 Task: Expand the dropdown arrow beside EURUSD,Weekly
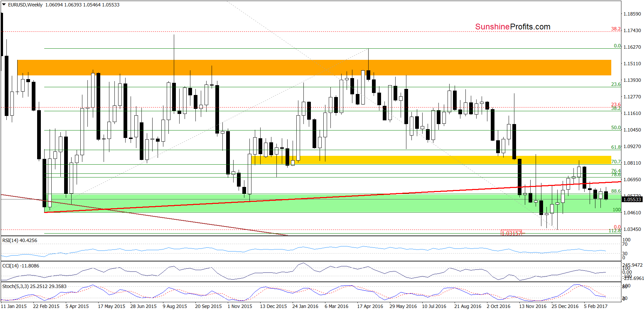click(x=4, y=5)
